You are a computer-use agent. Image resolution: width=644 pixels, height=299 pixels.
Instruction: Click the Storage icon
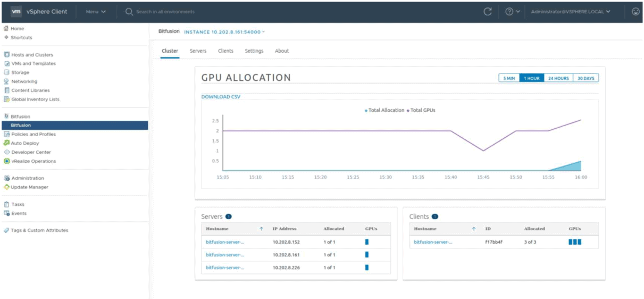7,72
